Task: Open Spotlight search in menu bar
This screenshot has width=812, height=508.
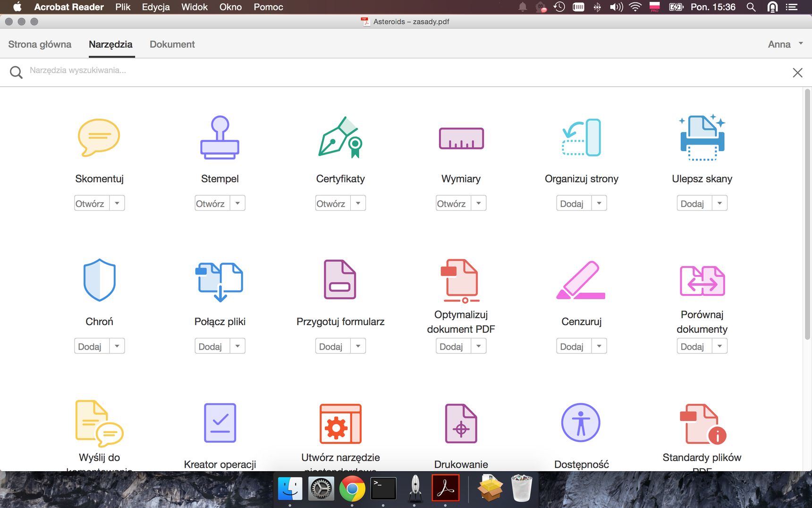Action: (x=751, y=7)
